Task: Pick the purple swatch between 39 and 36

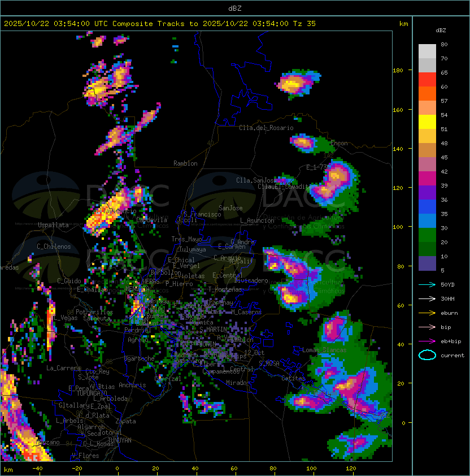Action: tap(427, 193)
